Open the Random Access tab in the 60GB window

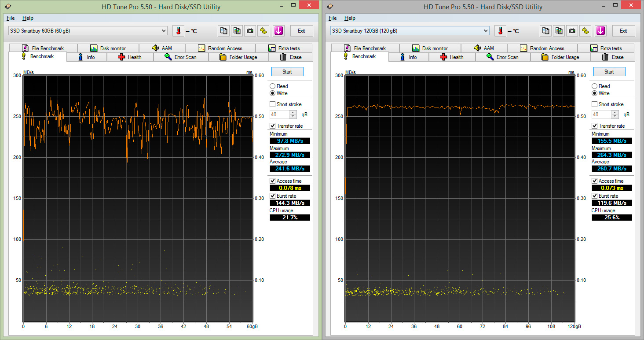220,48
